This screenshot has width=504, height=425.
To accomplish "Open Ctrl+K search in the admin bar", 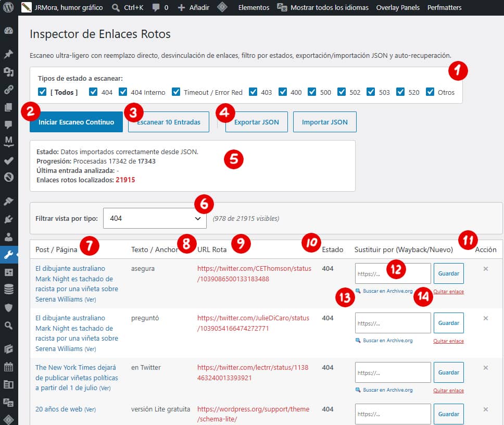I will [128, 7].
